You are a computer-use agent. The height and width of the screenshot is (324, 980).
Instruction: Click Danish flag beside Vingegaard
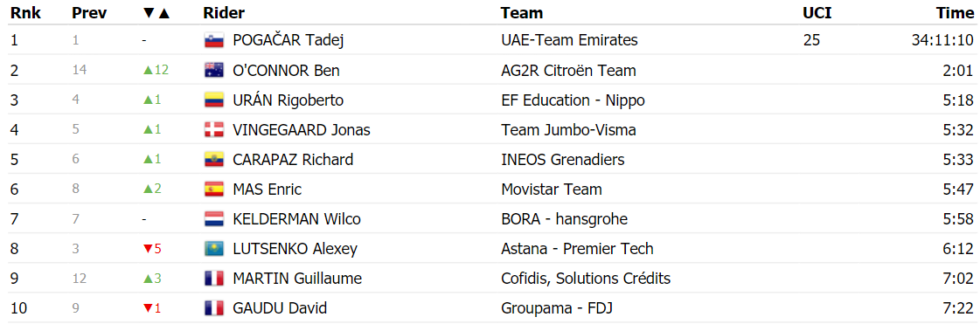pos(214,130)
